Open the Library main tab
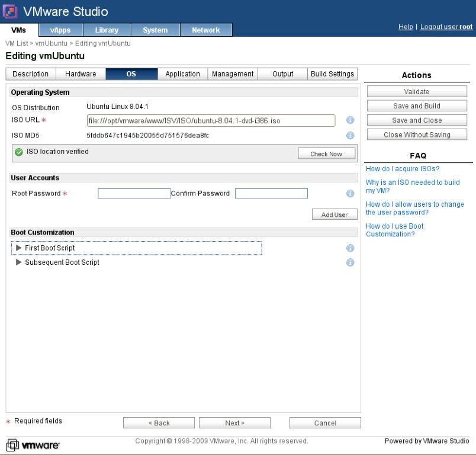476x455 pixels. pyautogui.click(x=107, y=30)
